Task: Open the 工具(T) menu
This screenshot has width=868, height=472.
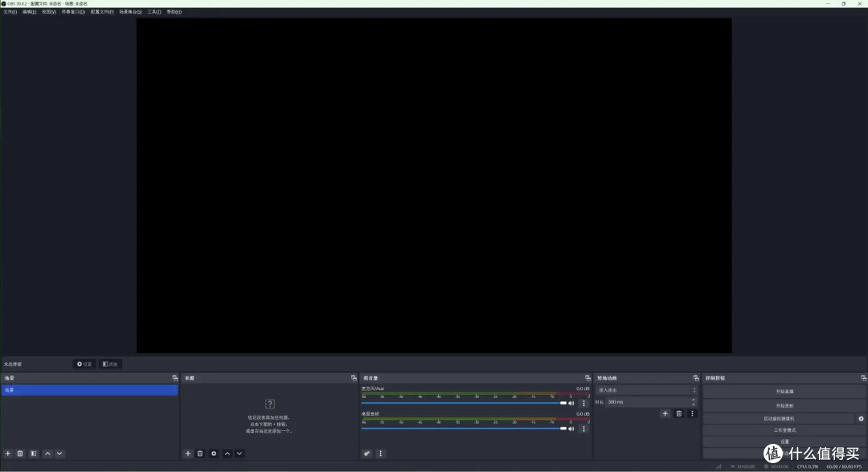Action: [x=154, y=11]
